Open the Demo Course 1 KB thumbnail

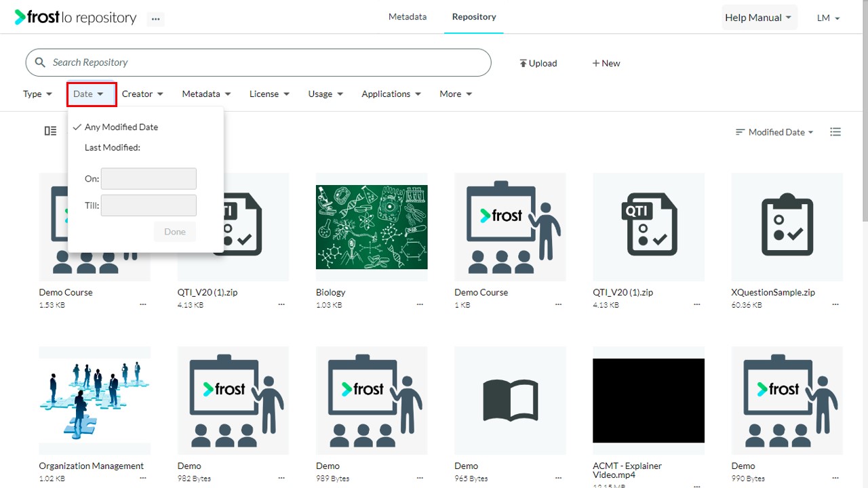coord(510,227)
